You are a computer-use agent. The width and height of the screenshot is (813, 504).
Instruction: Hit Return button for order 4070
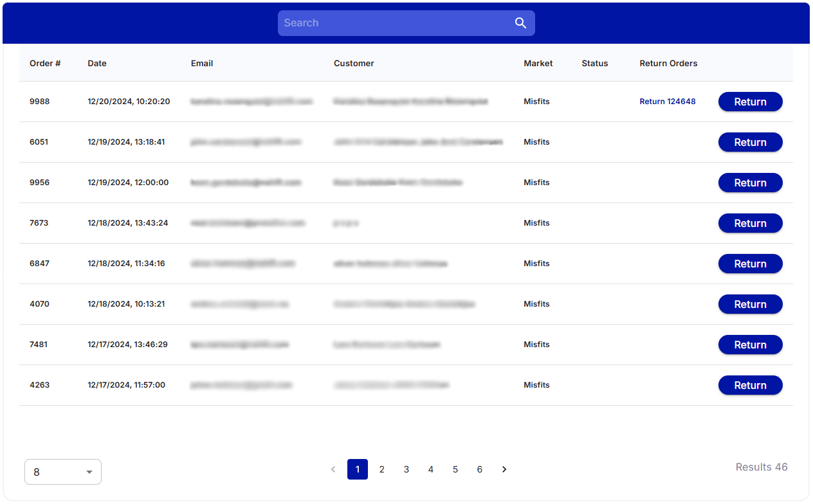click(x=750, y=304)
